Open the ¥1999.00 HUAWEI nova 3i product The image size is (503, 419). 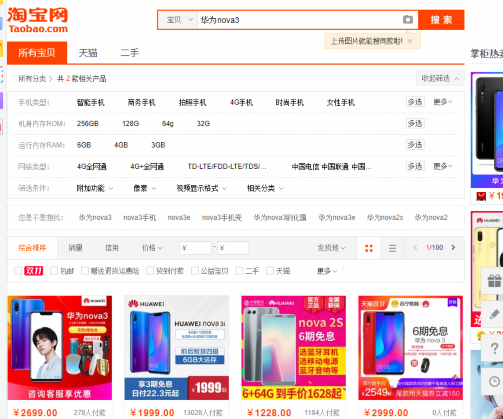tap(177, 348)
